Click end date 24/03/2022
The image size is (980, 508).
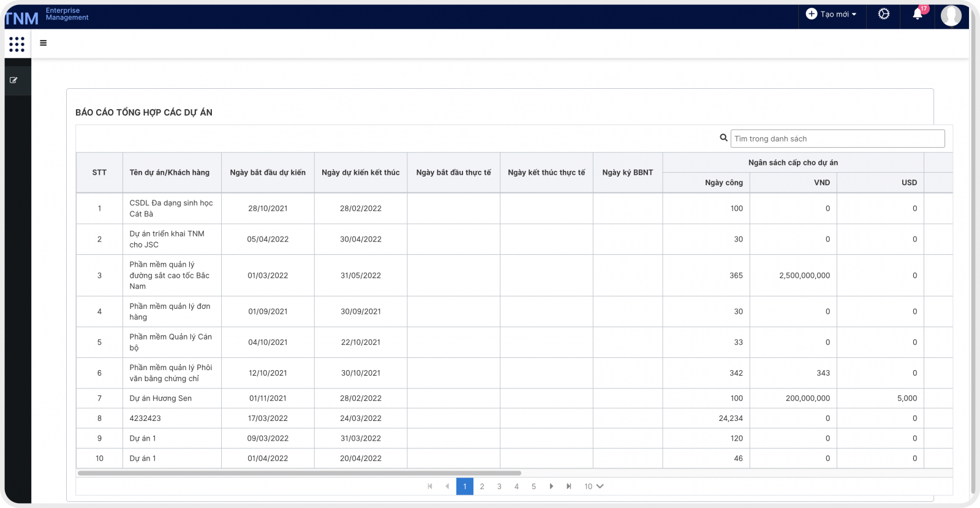tap(361, 419)
